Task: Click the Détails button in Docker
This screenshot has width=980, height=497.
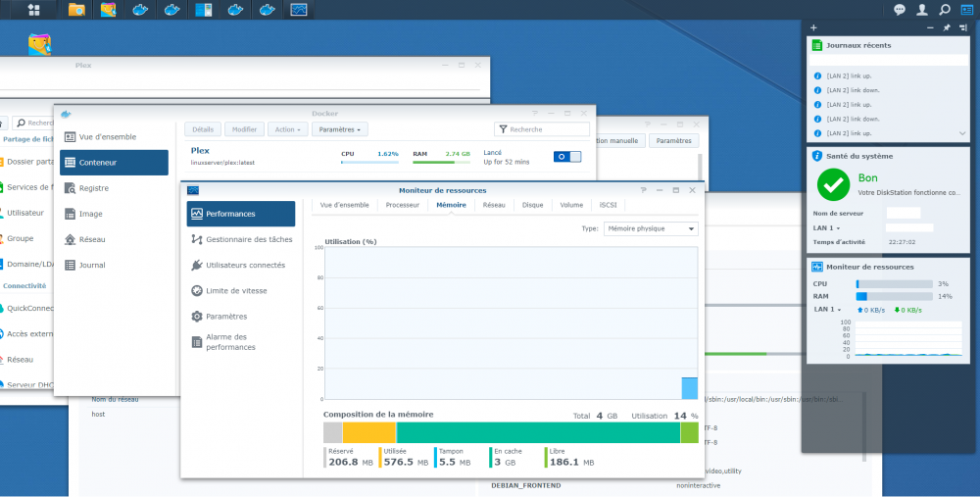Action: click(203, 129)
